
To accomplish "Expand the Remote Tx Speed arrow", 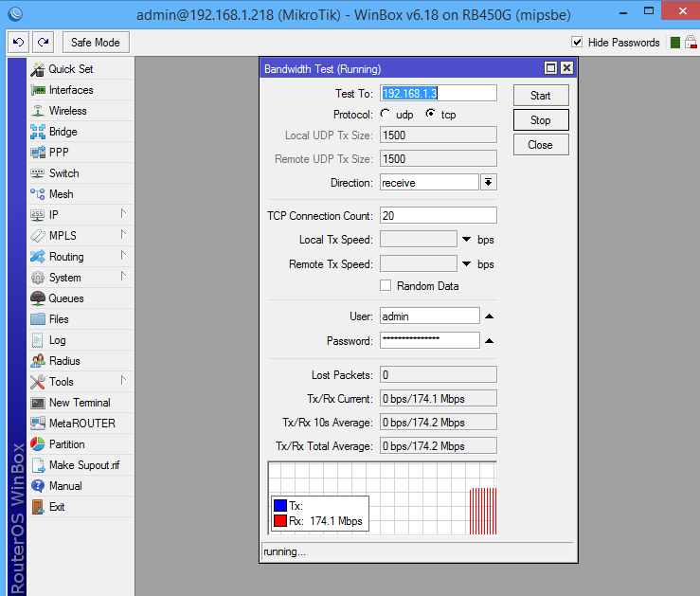I will (467, 264).
